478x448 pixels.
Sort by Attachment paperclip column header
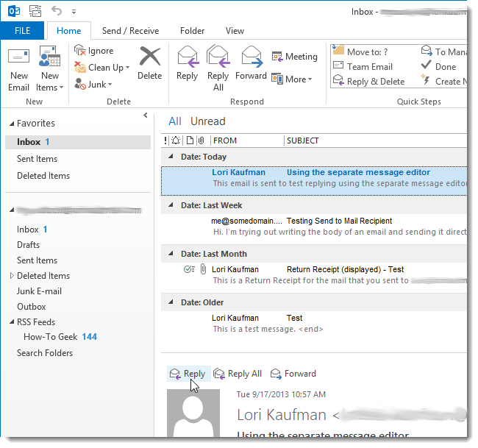(x=201, y=141)
